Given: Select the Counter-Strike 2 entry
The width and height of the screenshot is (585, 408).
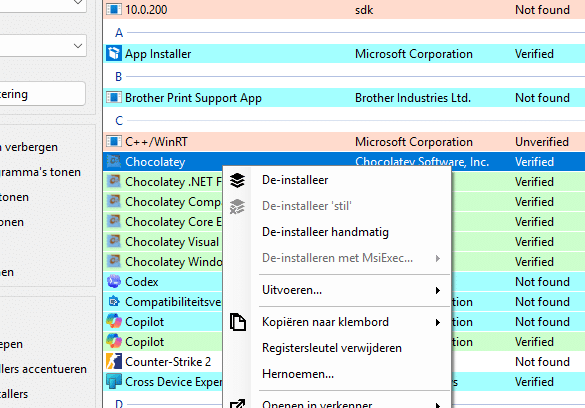Looking at the screenshot, I should (x=168, y=362).
